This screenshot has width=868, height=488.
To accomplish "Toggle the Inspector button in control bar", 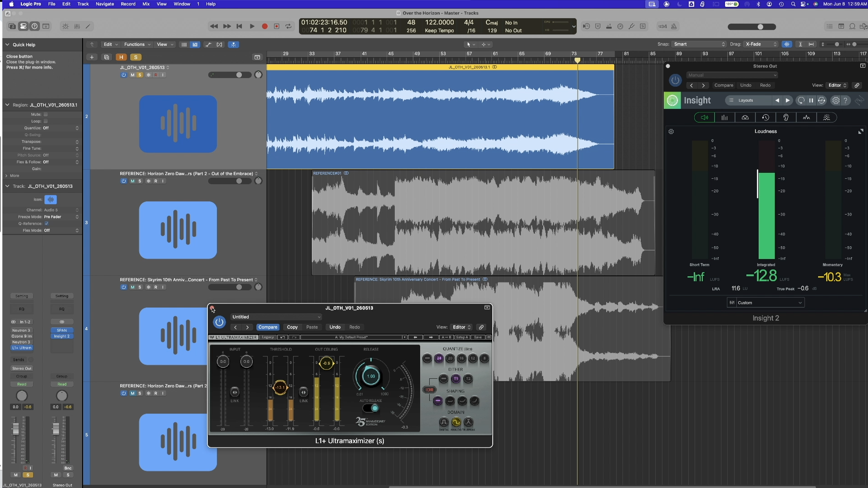I will click(23, 26).
